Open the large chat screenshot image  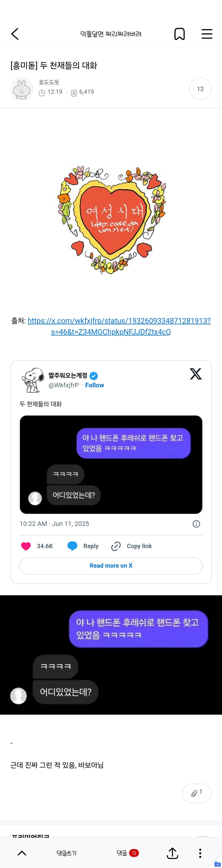[111, 655]
